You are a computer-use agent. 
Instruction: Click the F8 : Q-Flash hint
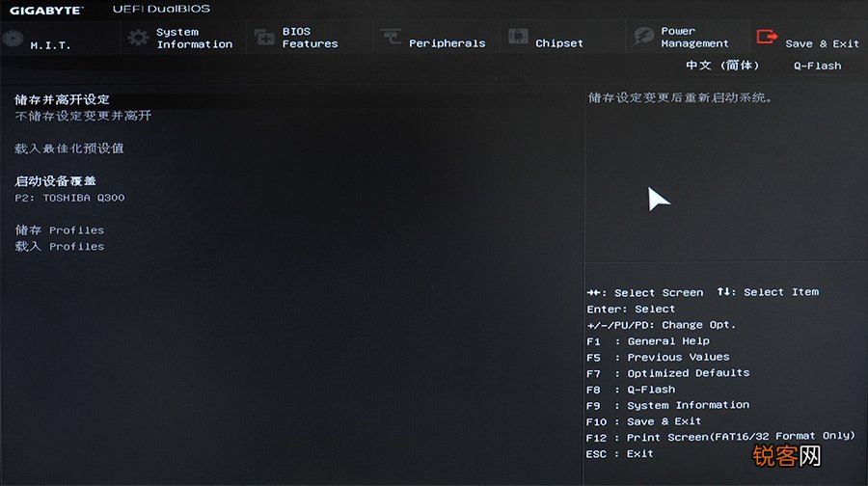click(x=631, y=390)
